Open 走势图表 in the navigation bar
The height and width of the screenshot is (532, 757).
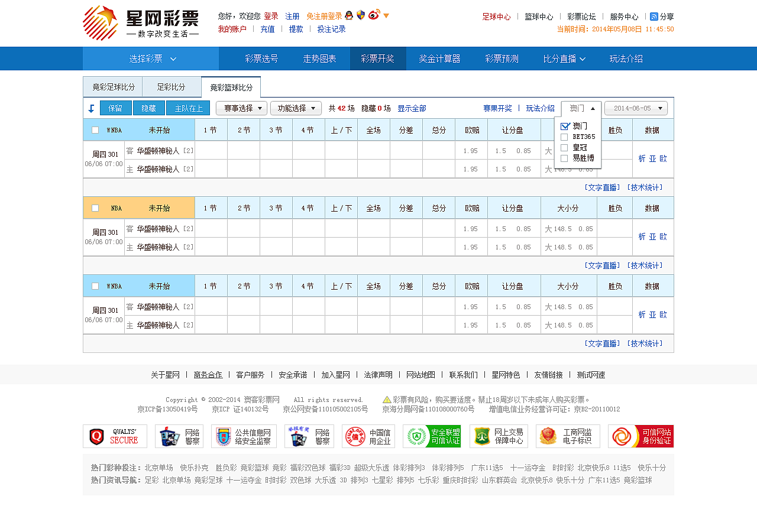320,59
